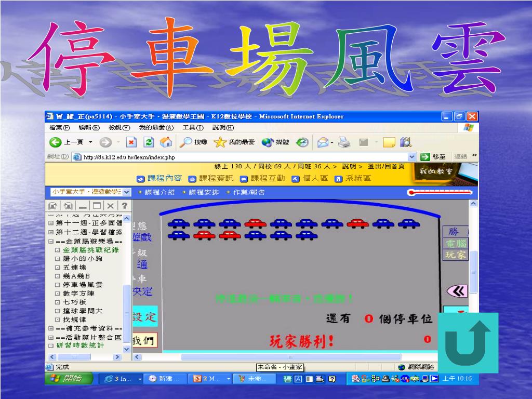Click the first course tree toolbar icon
532x399 pixels.
[52, 206]
